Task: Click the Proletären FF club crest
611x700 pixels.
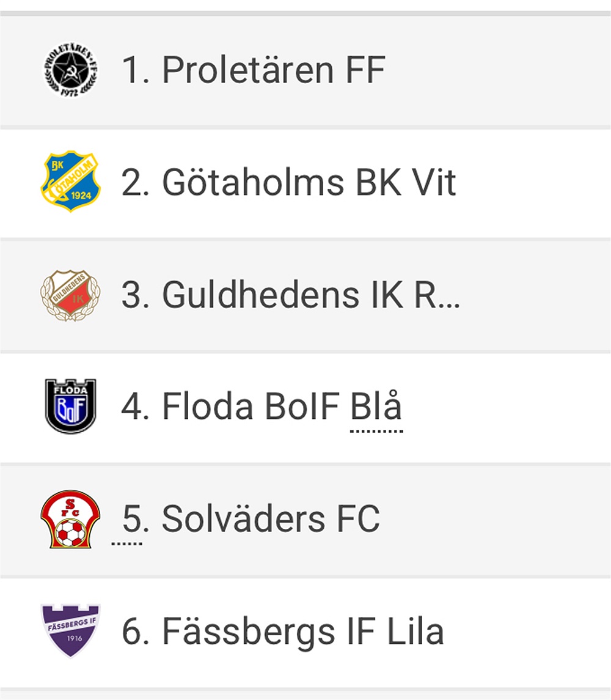Action: pyautogui.click(x=70, y=69)
